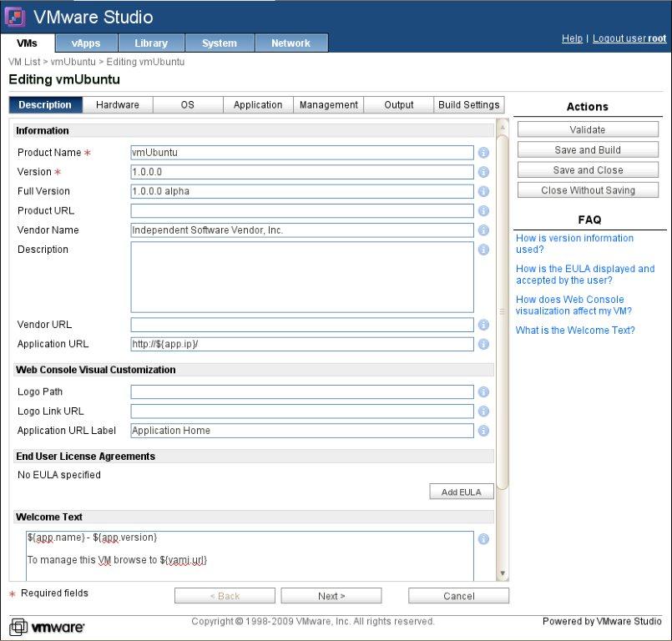Screen dimensions: 672x641
Task: Click the info icon beside Application URL Label
Action: (x=483, y=431)
